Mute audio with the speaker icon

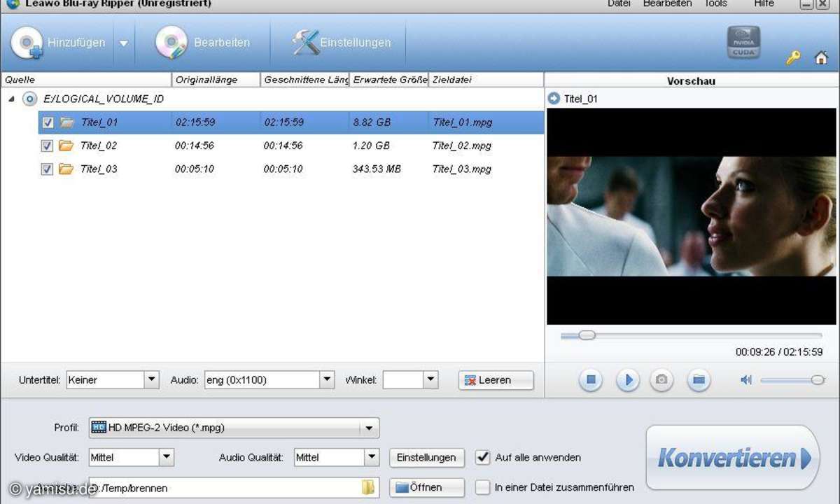pyautogui.click(x=746, y=379)
